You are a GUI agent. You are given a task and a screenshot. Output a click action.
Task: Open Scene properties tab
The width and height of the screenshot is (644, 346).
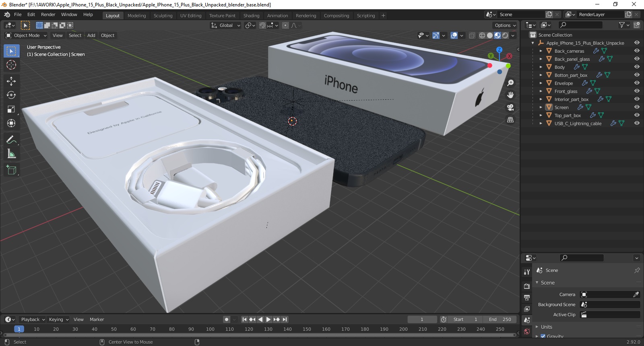(527, 320)
